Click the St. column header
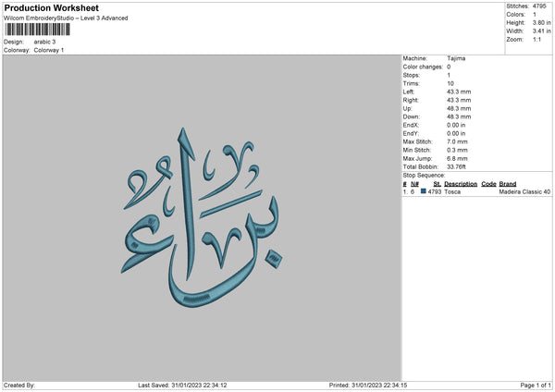This screenshot has width=555, height=392. pos(437,184)
